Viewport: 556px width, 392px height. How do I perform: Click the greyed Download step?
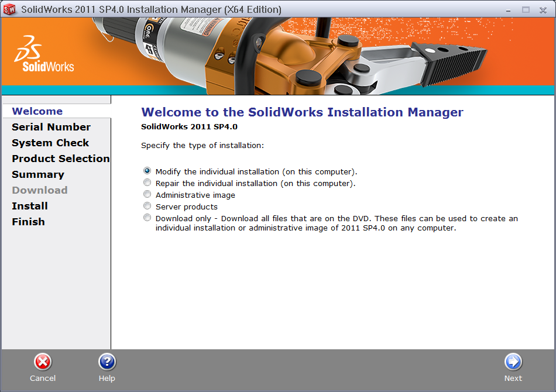(40, 190)
